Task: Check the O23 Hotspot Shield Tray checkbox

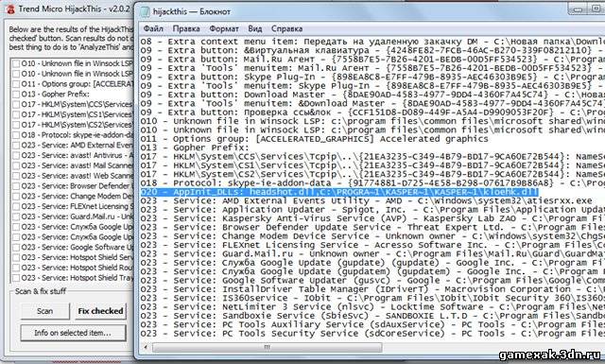Action: click(x=16, y=278)
